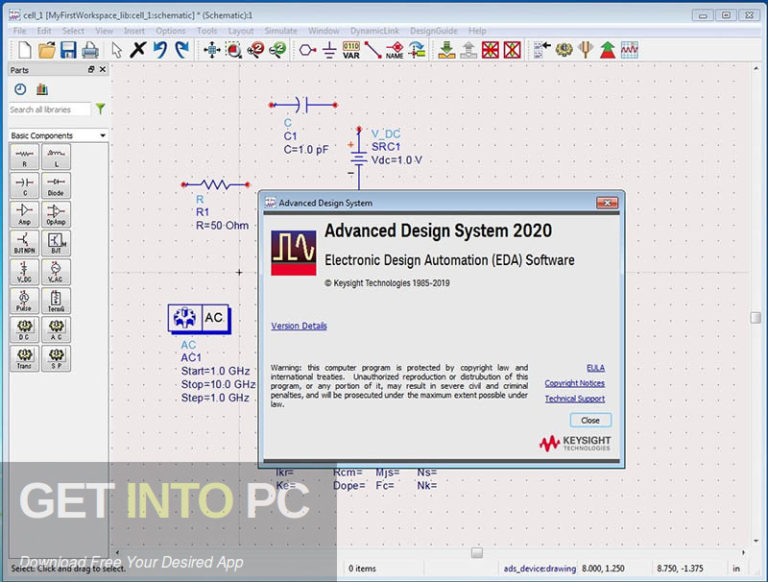Select the AC1 controller on schematic
Viewport: 768px width, 582px height.
(199, 318)
